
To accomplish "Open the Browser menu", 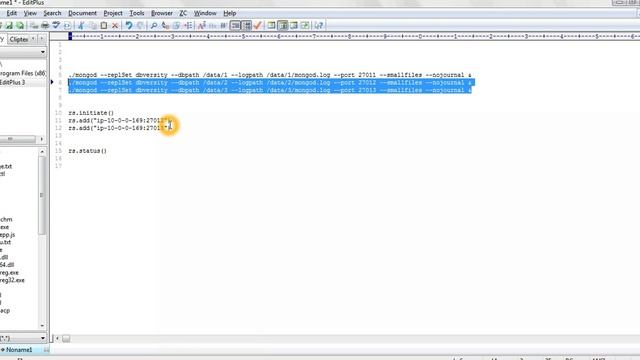I will pos(162,13).
